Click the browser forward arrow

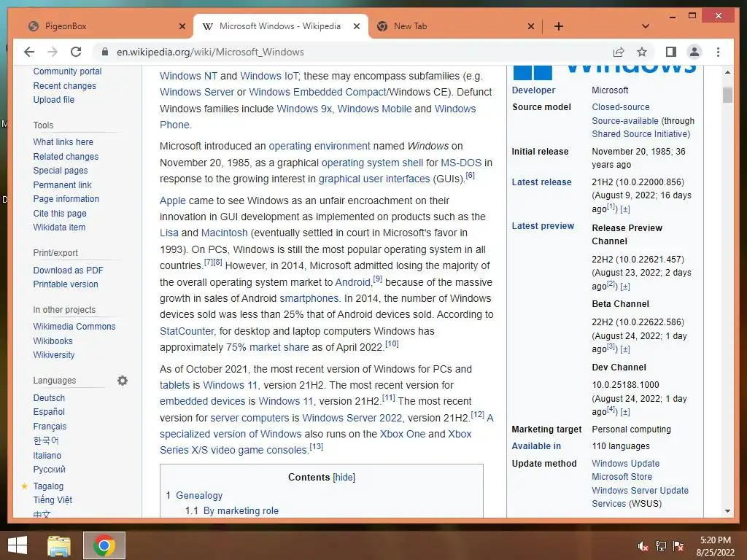(x=53, y=52)
